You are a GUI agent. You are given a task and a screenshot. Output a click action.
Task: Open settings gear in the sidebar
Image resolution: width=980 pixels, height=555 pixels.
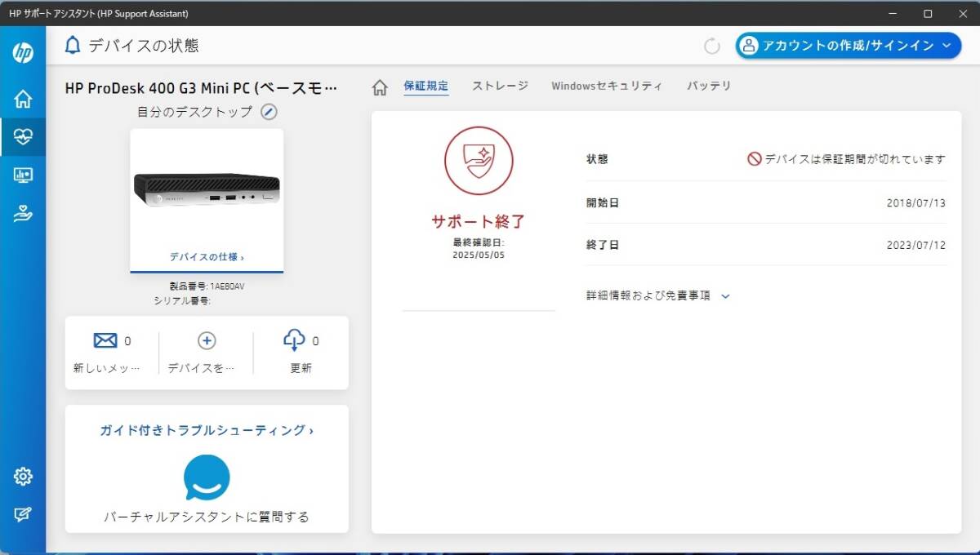tap(23, 477)
